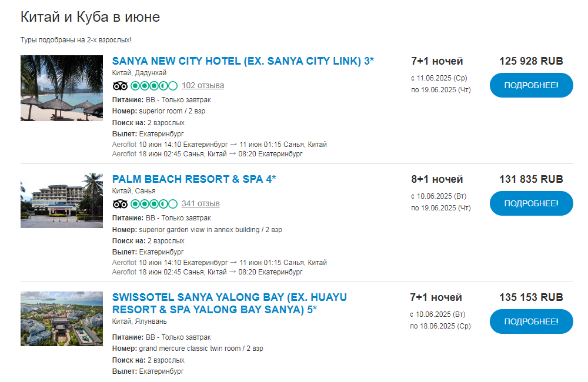
Task: Click the 8+1 ночей duration text
Action: pos(437,179)
